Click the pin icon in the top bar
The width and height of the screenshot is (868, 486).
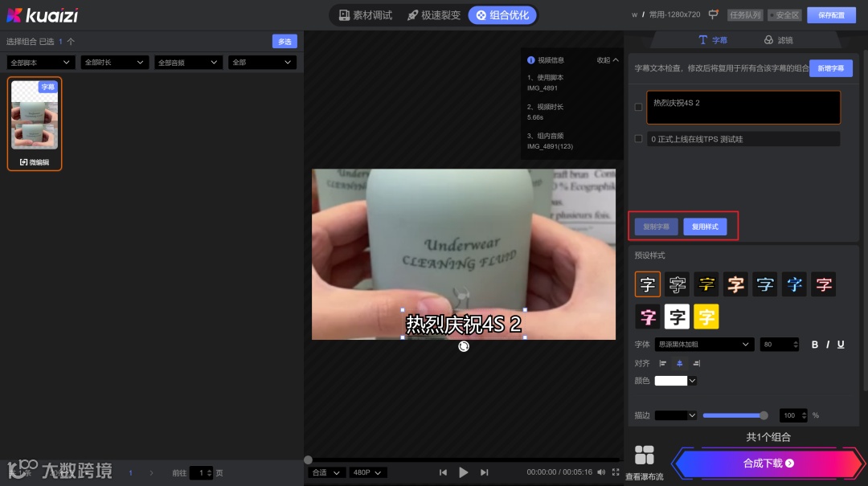tap(714, 14)
